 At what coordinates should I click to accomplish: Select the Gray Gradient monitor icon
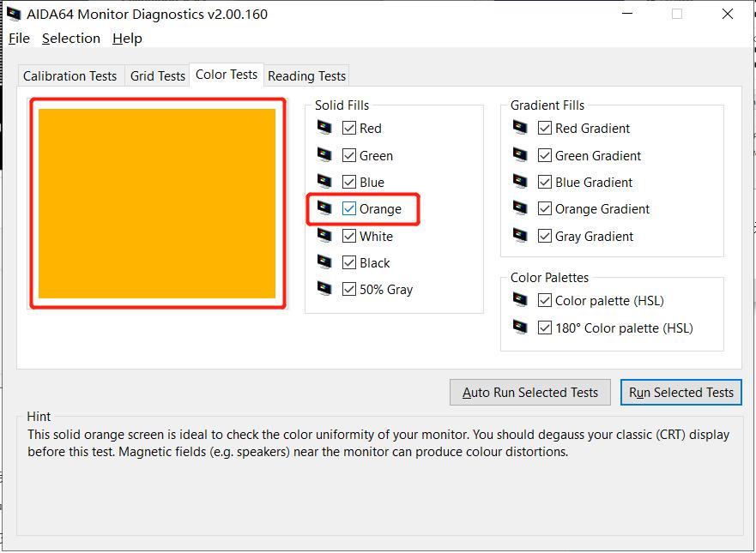521,236
